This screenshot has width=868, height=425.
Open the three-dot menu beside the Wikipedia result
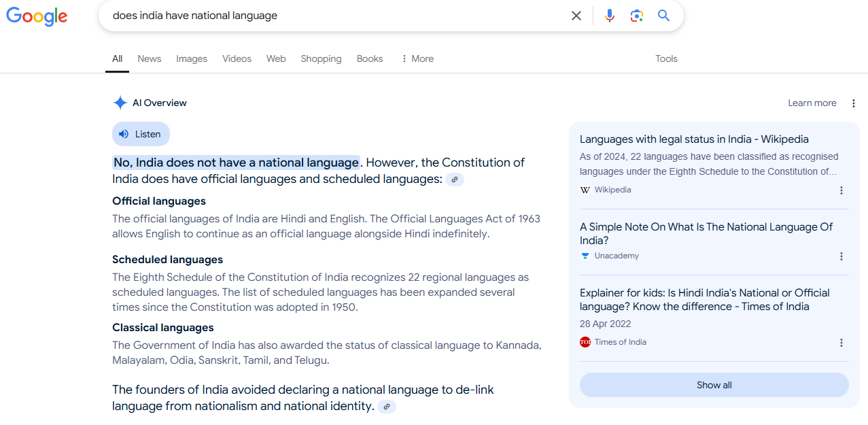click(x=841, y=190)
